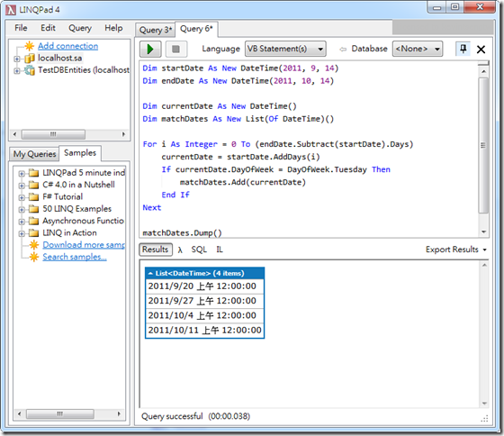Click the results pane scroll up arrow
504x436 pixels.
coord(484,265)
